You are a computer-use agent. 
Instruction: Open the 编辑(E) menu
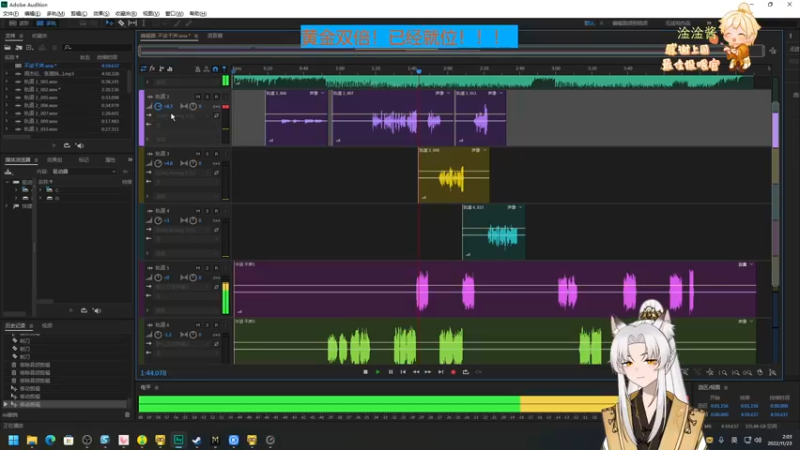click(32, 14)
